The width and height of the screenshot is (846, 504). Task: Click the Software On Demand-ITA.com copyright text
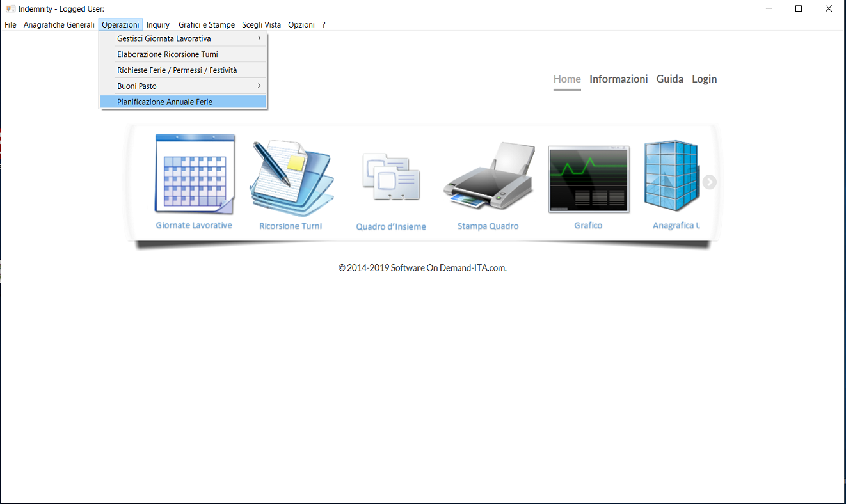point(422,268)
